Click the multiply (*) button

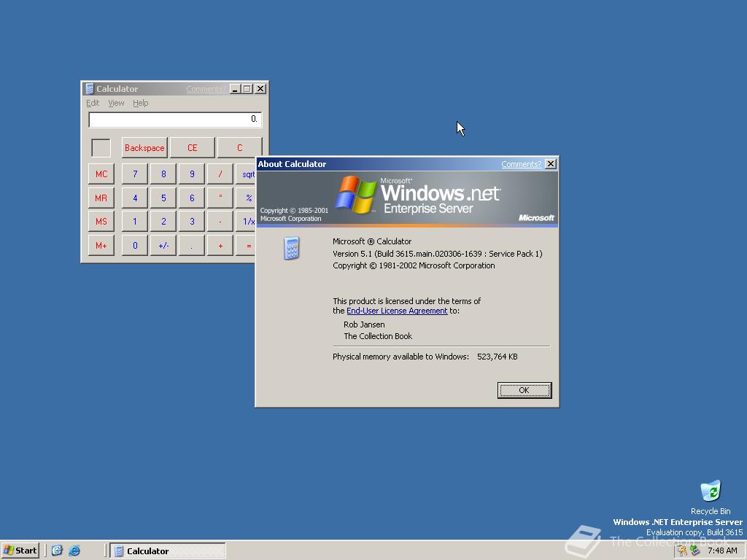pyautogui.click(x=220, y=198)
